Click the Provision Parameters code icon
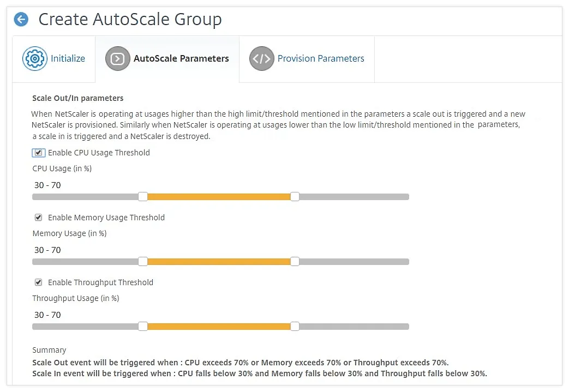Viewport: 569px width, 392px height. click(262, 58)
